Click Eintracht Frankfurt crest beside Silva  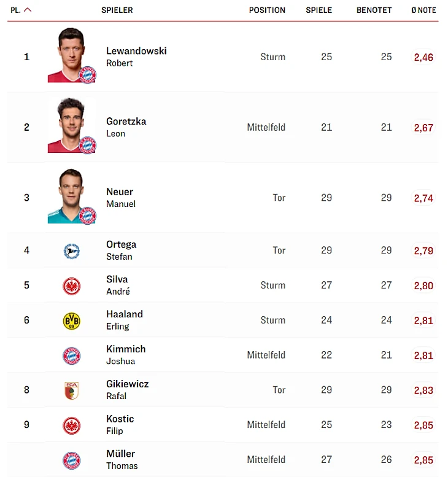click(x=72, y=285)
